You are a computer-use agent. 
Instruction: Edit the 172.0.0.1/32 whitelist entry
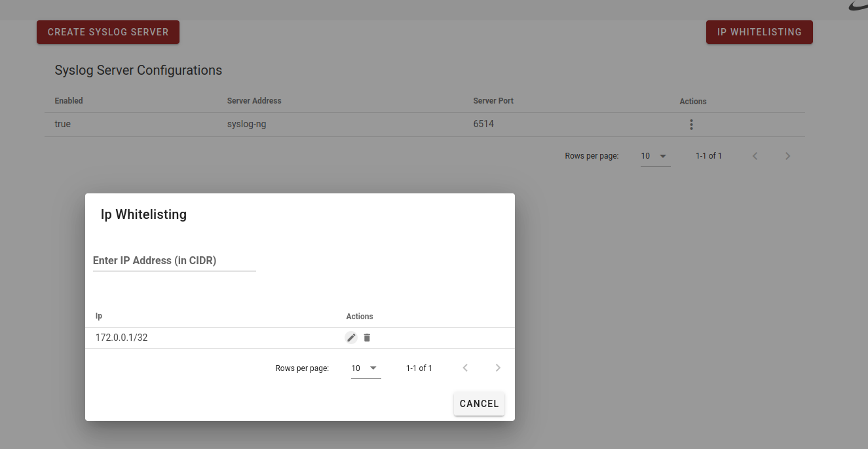[x=351, y=338]
